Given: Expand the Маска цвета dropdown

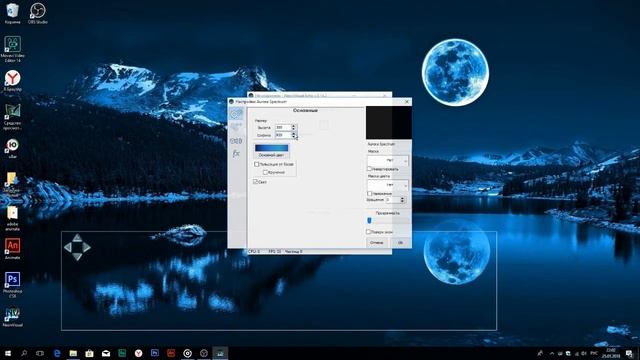Looking at the screenshot, I should point(387,185).
